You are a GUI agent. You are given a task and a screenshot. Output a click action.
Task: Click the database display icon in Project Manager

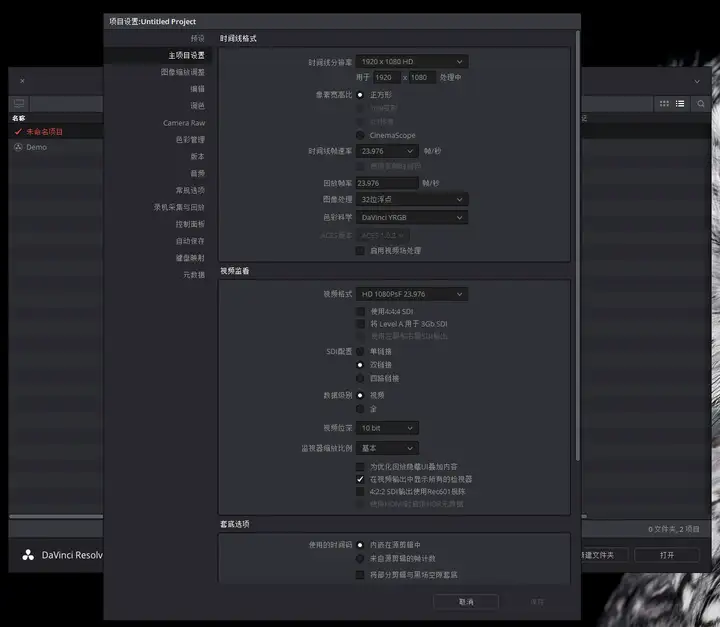pyautogui.click(x=19, y=103)
